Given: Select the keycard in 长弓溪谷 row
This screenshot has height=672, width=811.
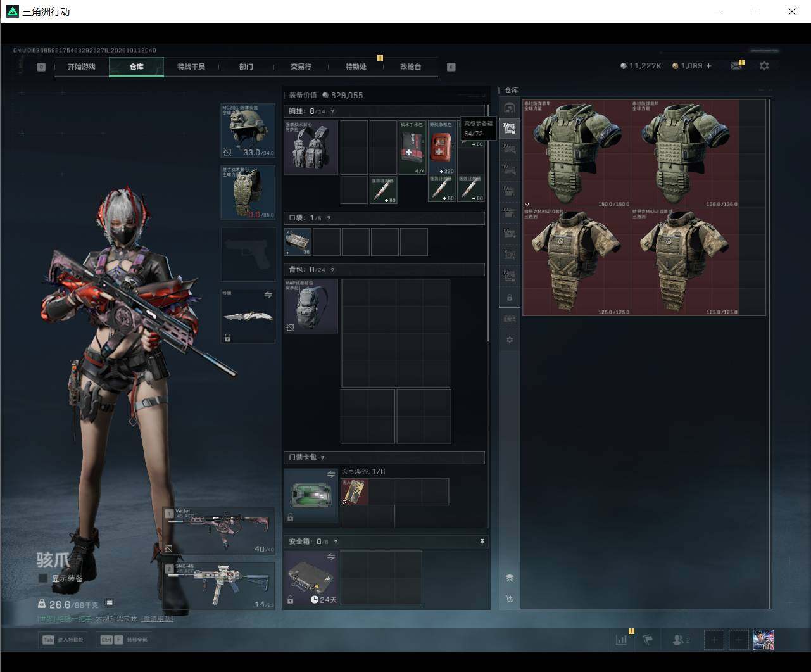Looking at the screenshot, I should pos(355,491).
